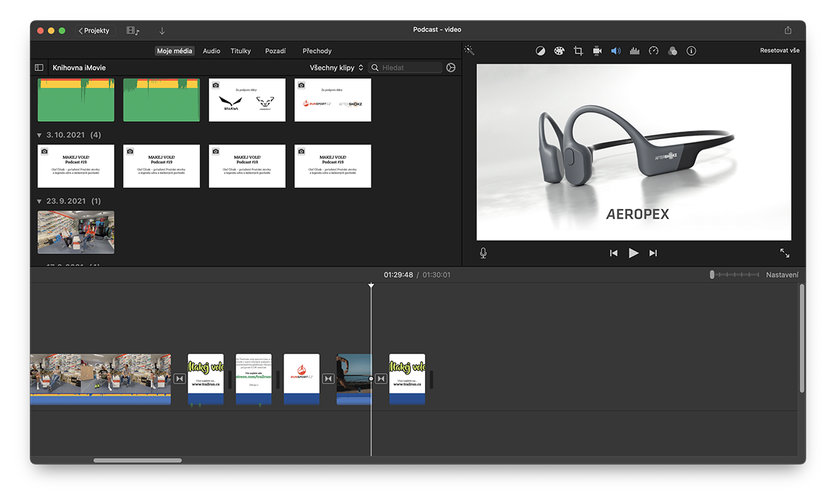Open timeline Nastavení
836x504 pixels.
click(x=782, y=275)
